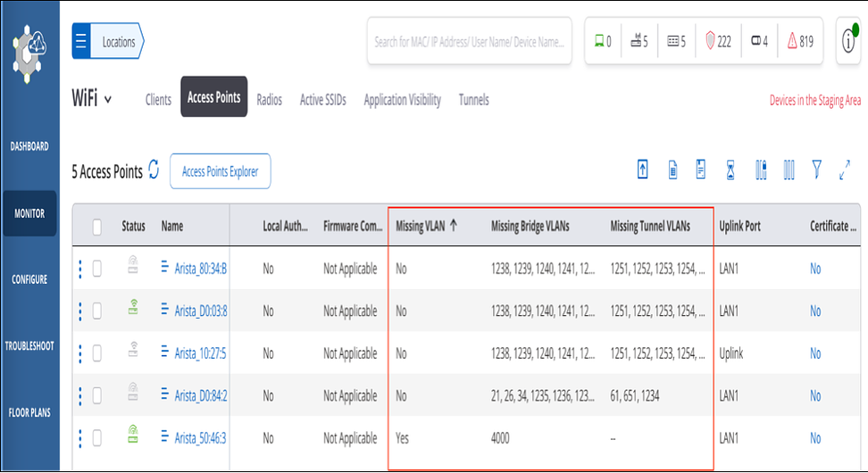Open the Locations hierarchy selector
Screen dimensions: 868x473
(x=108, y=42)
